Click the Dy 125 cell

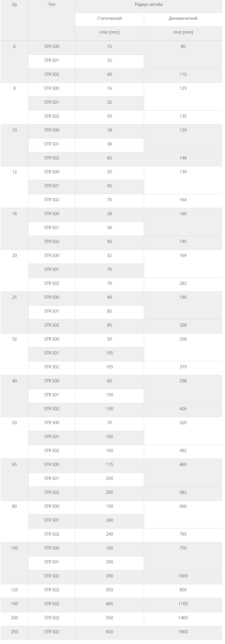[14, 590]
